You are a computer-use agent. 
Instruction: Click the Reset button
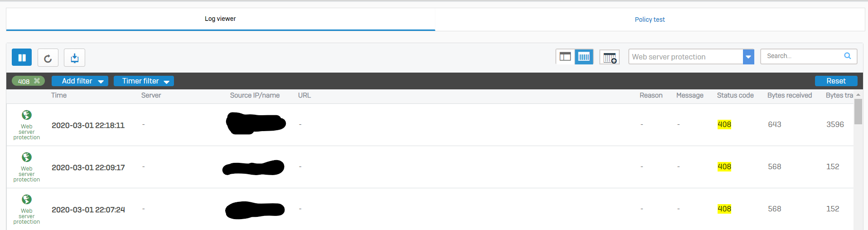(x=836, y=81)
